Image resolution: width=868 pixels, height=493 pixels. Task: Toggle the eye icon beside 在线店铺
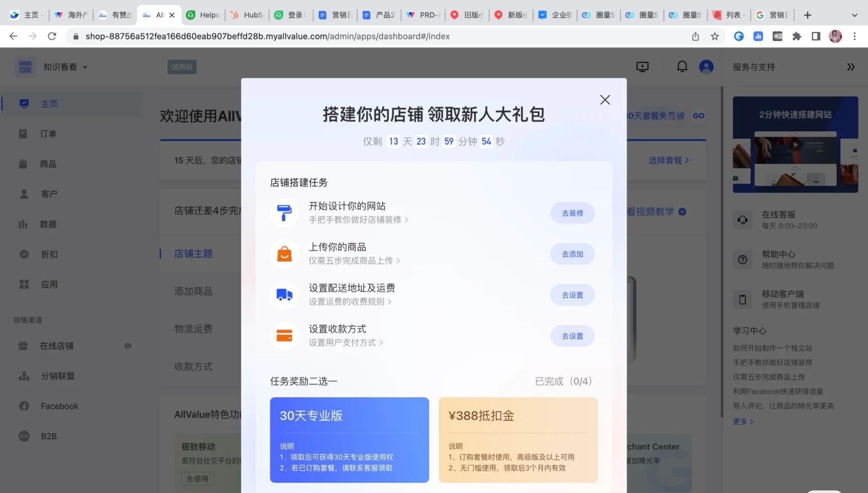click(128, 346)
